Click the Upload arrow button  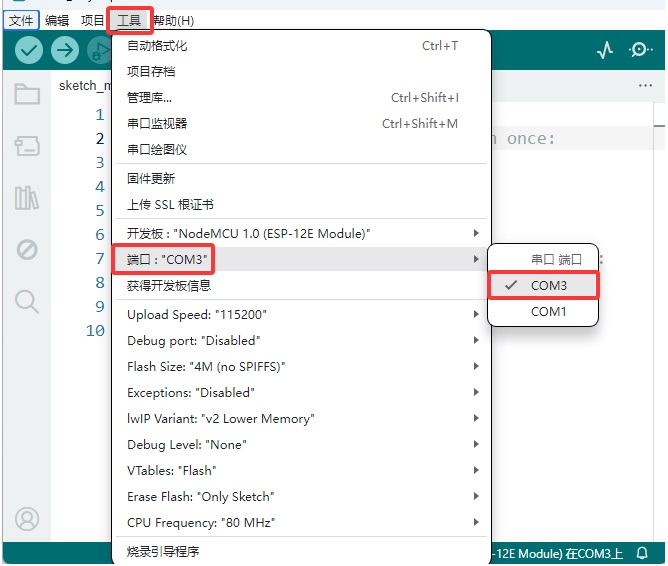tap(65, 50)
